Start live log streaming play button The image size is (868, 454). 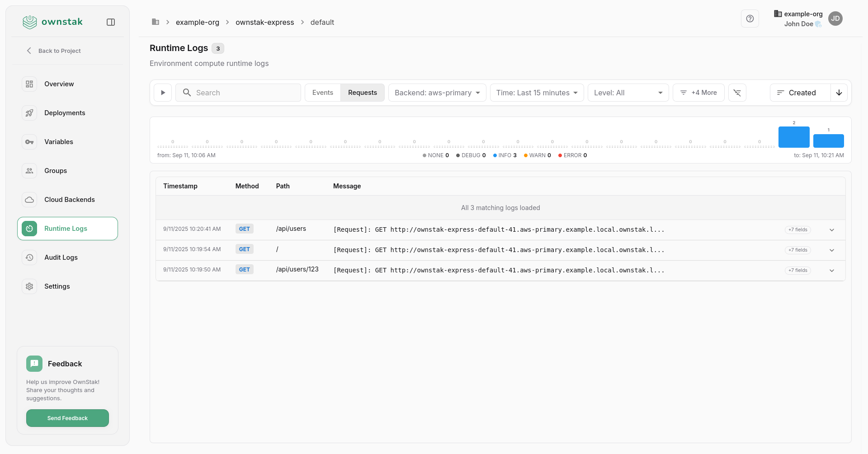tap(163, 93)
